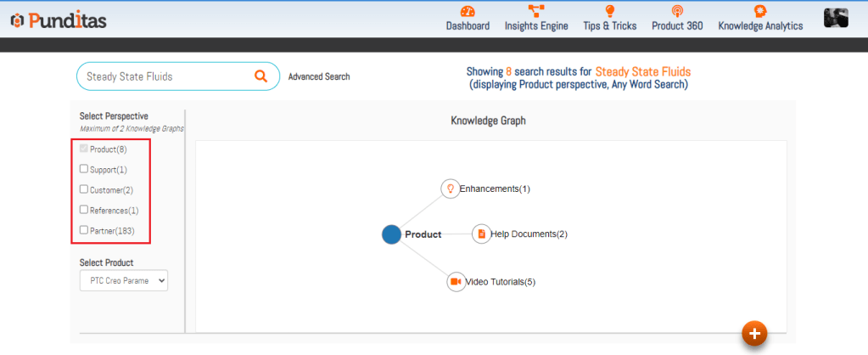Check the Customer perspective checkbox
This screenshot has width=868, height=355.
tap(84, 189)
